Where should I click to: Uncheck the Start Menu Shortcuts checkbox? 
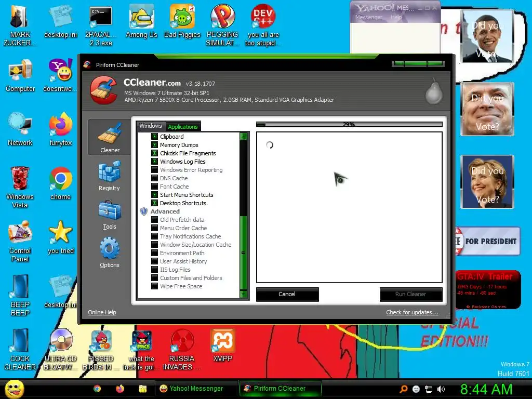tap(154, 195)
